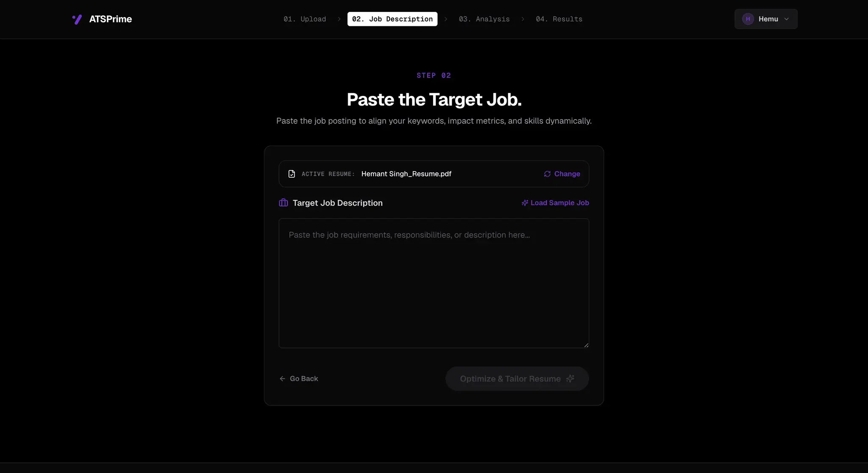Click the Go Back arrow icon
The height and width of the screenshot is (473, 868).
(x=282, y=379)
